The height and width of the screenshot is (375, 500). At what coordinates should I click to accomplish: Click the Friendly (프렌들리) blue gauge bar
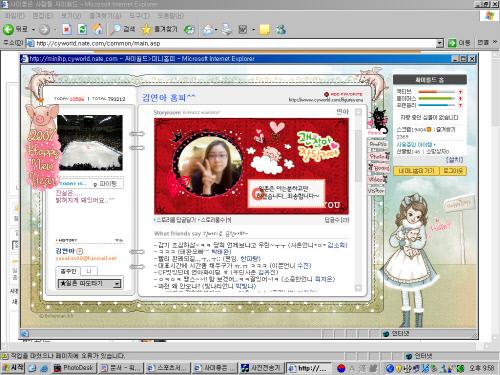point(436,105)
